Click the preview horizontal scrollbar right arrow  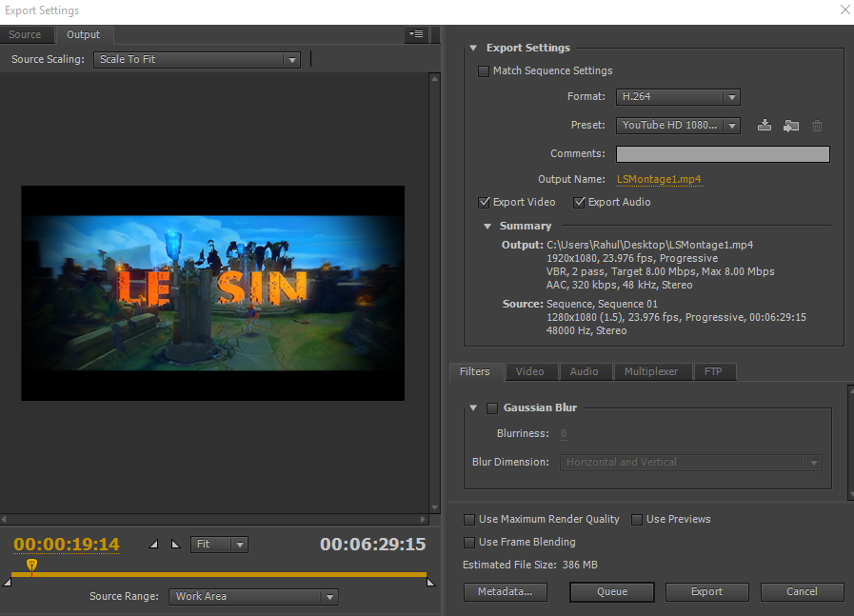(x=423, y=519)
